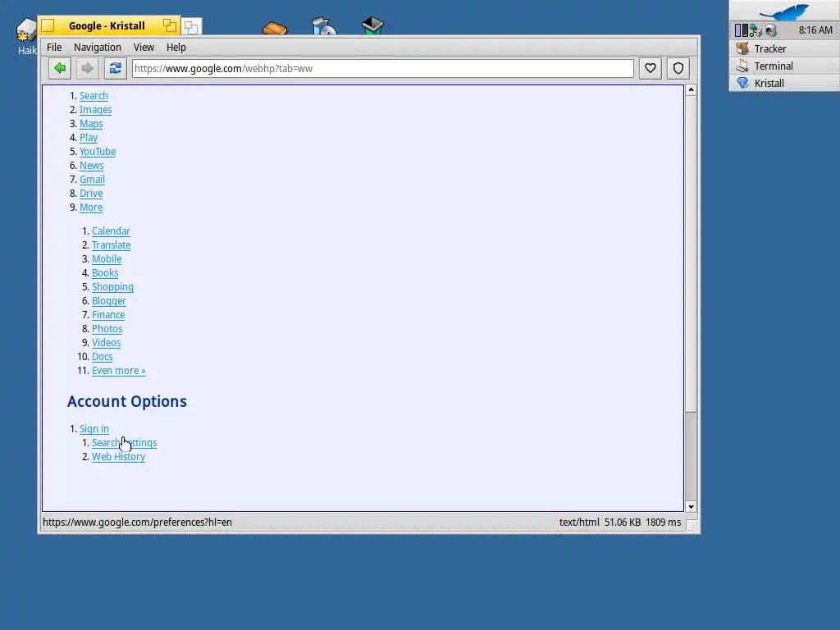840x630 pixels.
Task: Select Kristall entry in the Deskbar
Action: pos(784,83)
